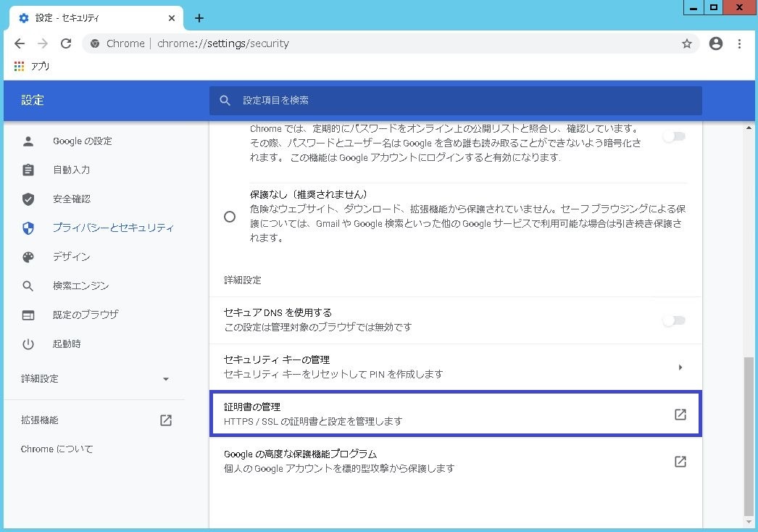Click the shield check icon beside 安全確認

tap(28, 199)
